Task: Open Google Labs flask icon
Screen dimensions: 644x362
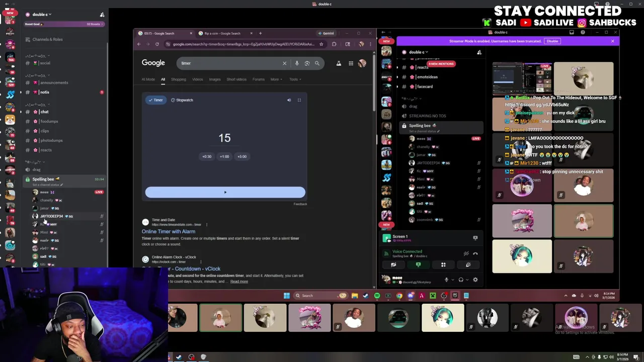Action: pos(339,63)
